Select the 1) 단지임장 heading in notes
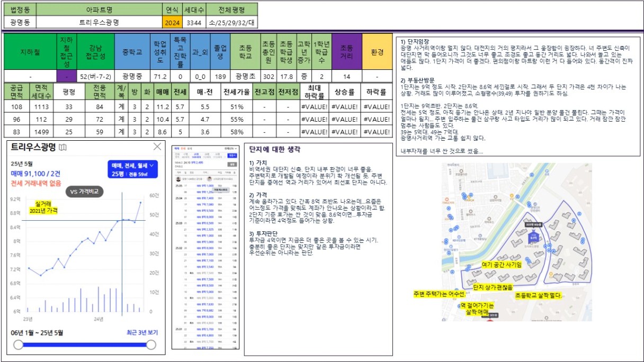The height and width of the screenshot is (362, 644). pyautogui.click(x=415, y=41)
